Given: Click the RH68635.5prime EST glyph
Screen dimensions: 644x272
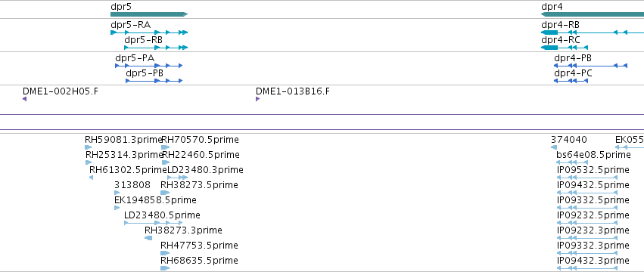Looking at the screenshot, I should (x=165, y=268).
